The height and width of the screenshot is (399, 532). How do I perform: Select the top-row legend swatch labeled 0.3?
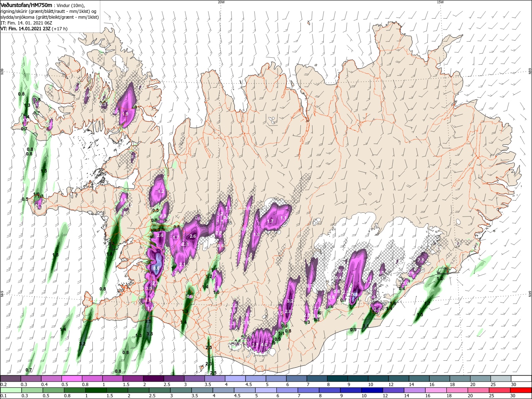(31, 379)
